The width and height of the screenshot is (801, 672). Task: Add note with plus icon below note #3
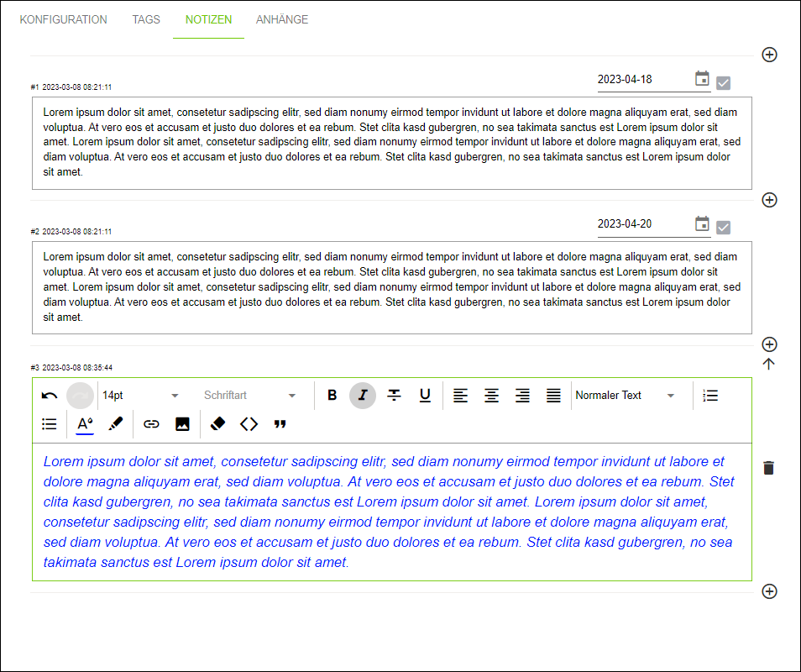tap(769, 591)
